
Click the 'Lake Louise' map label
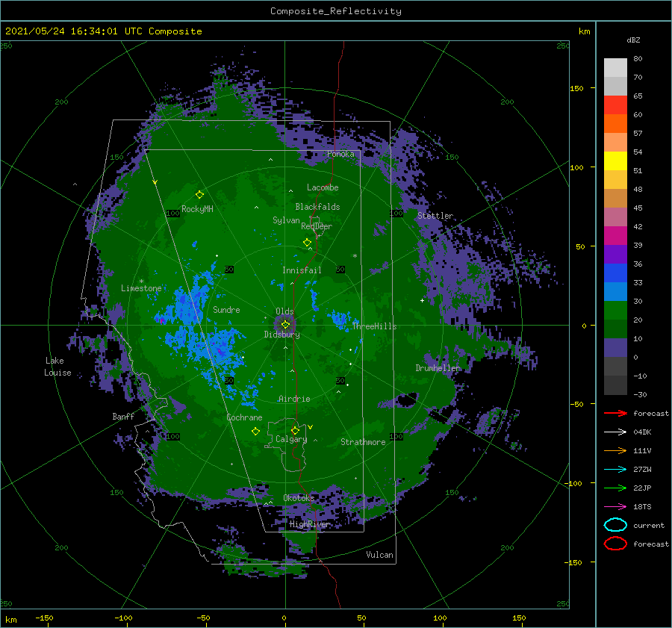(57, 367)
